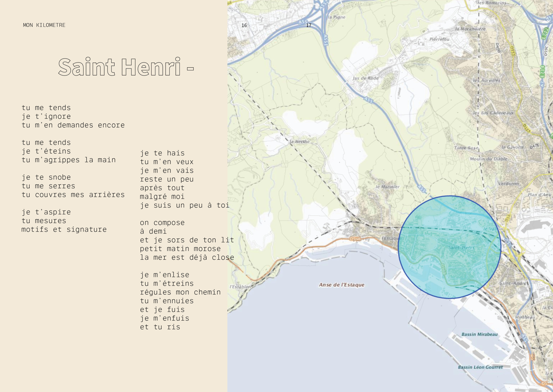Select the "le Marinier" place name

388,187
